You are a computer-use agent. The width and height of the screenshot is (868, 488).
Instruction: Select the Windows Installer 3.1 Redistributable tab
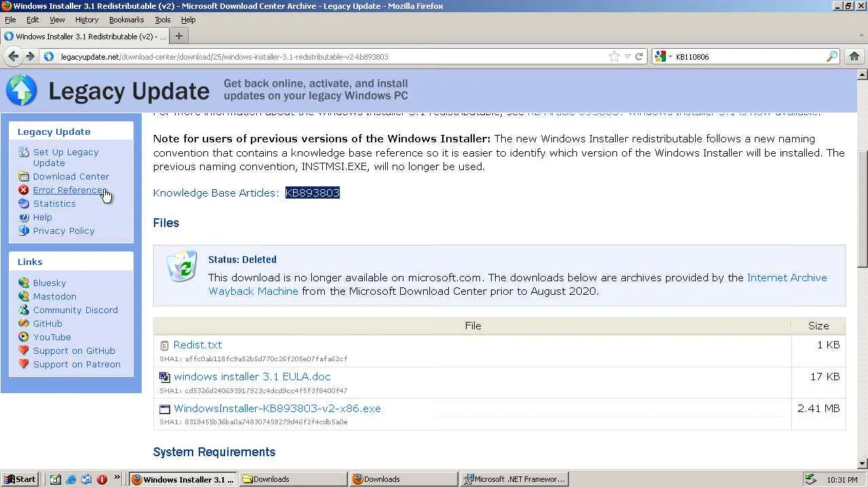pos(84,37)
